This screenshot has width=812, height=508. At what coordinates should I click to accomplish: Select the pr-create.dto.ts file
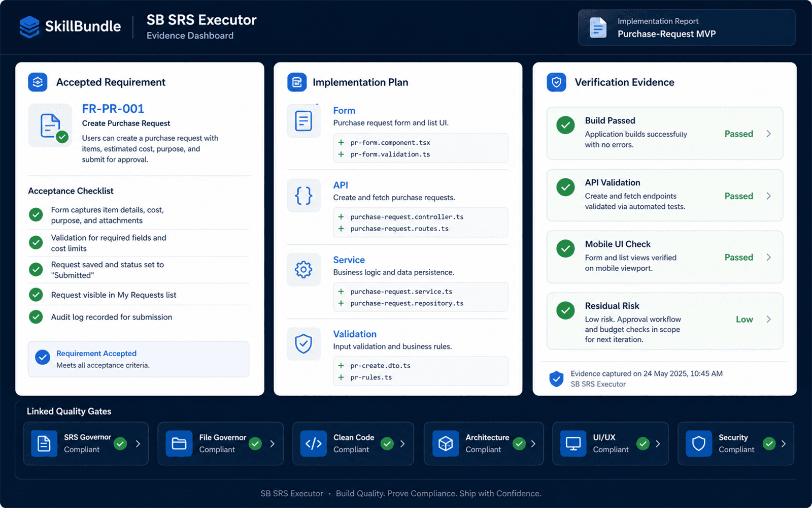(x=381, y=366)
